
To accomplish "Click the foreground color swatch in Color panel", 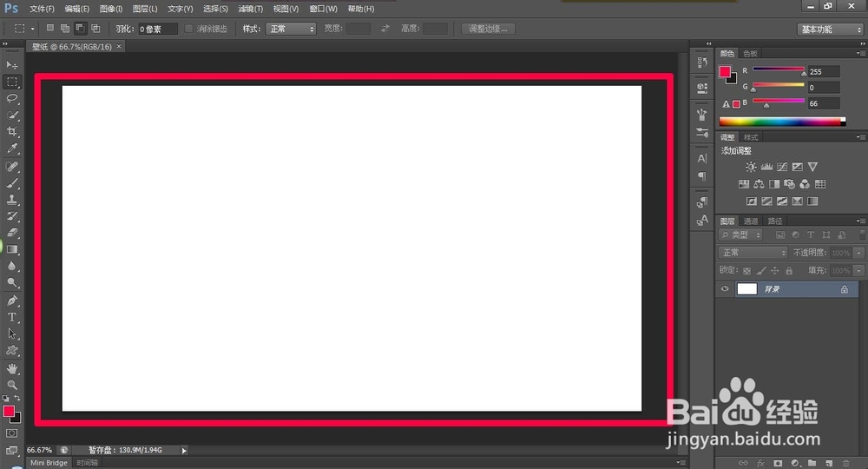I will click(x=725, y=71).
